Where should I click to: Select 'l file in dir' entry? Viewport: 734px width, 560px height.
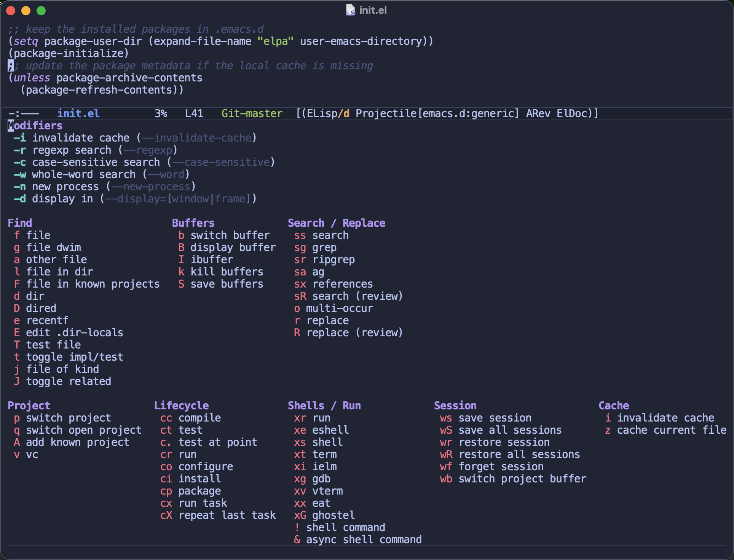pos(53,272)
